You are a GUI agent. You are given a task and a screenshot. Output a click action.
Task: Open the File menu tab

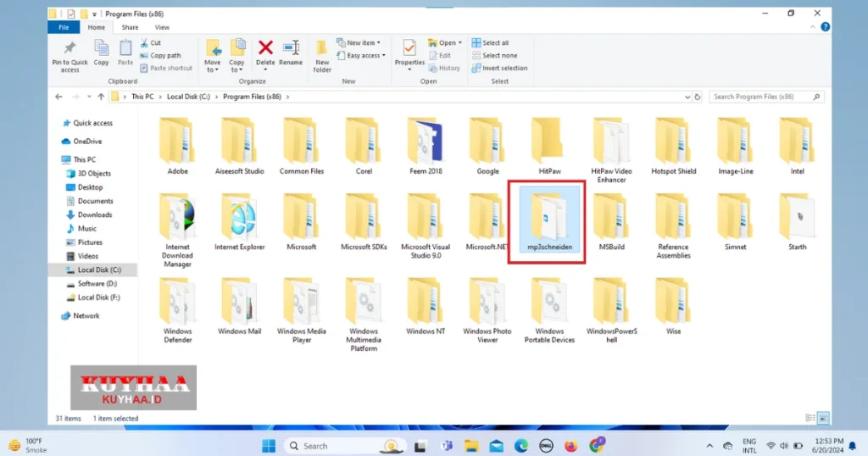pyautogui.click(x=64, y=27)
